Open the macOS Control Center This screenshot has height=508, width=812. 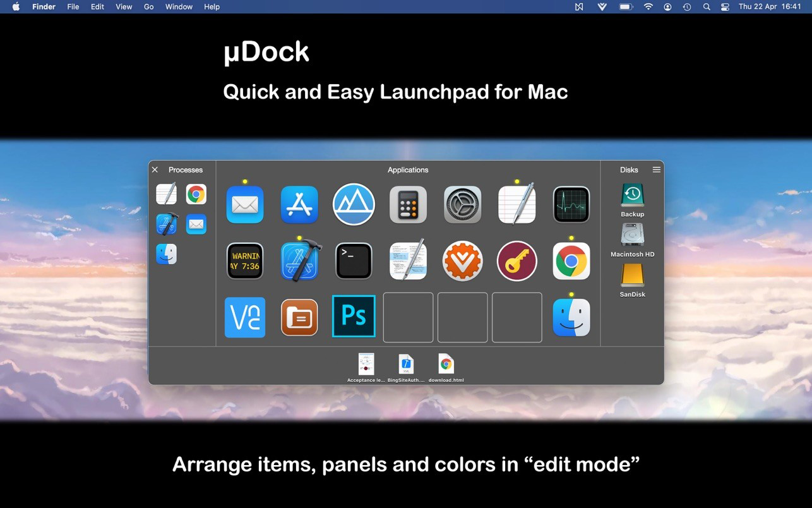tap(725, 7)
